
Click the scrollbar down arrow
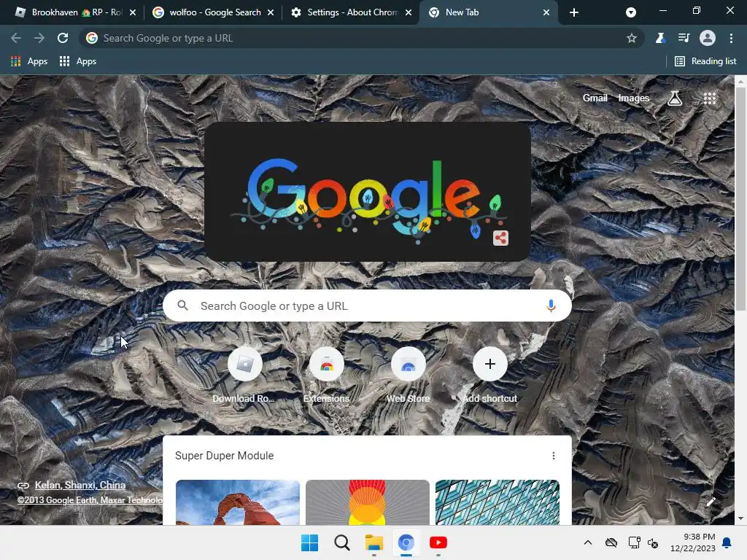pos(740,518)
